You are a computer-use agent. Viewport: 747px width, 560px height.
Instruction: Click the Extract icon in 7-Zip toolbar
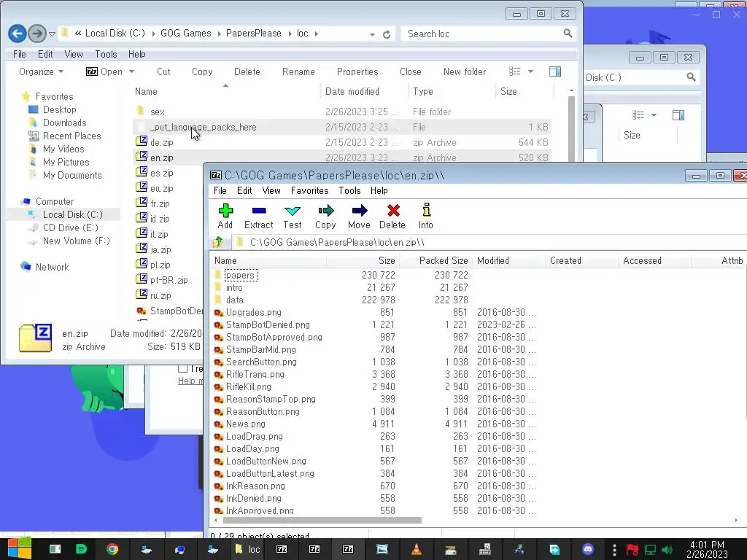[x=259, y=211]
